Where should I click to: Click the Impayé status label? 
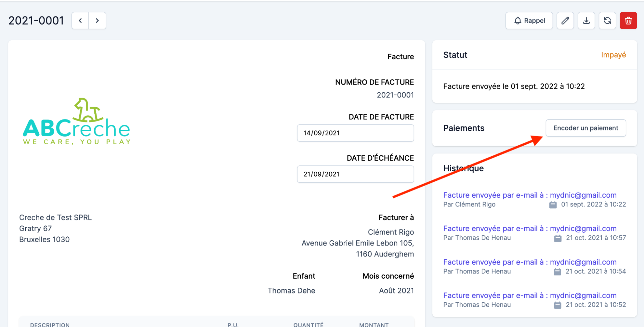613,55
